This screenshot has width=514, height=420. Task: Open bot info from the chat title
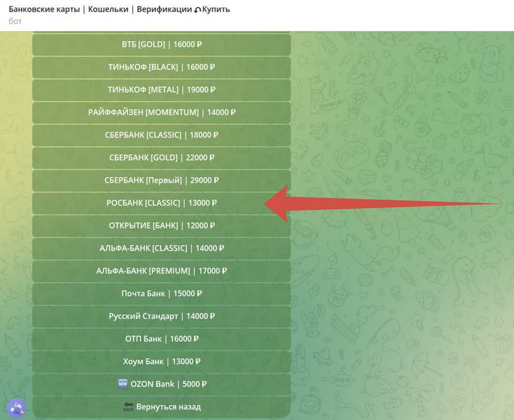[x=119, y=10]
